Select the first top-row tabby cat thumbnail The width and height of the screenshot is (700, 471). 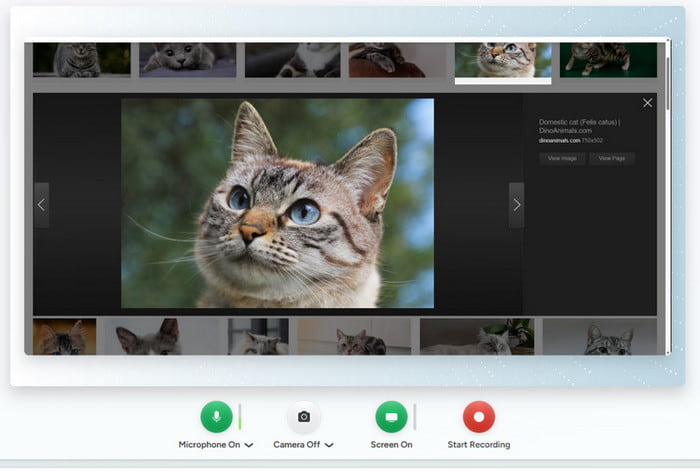[x=82, y=60]
